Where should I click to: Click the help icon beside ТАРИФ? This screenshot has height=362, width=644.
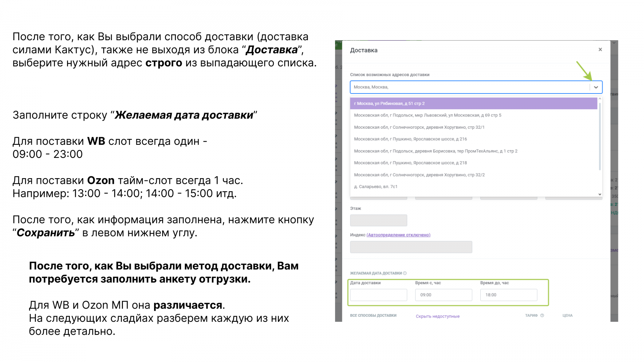point(542,316)
